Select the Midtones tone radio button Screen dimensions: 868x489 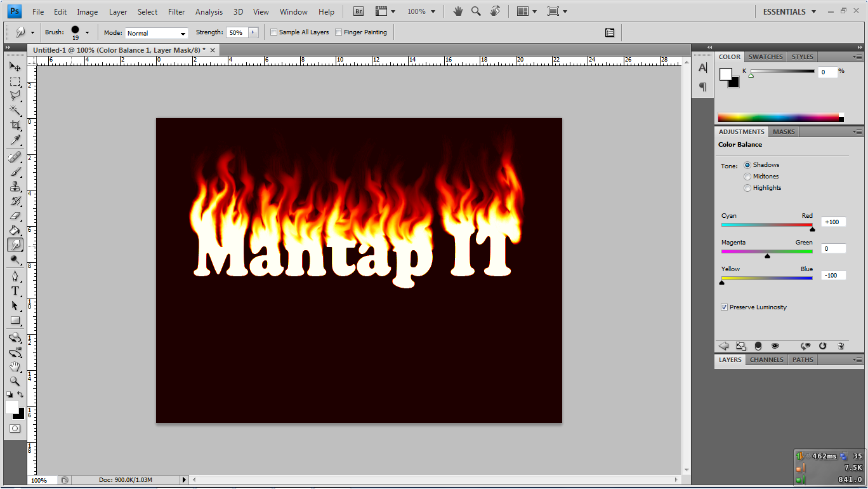(x=747, y=176)
